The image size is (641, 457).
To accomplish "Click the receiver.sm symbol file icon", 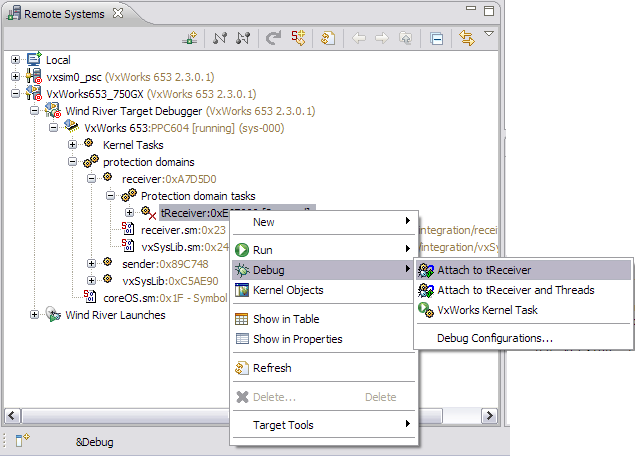I will tap(128, 228).
